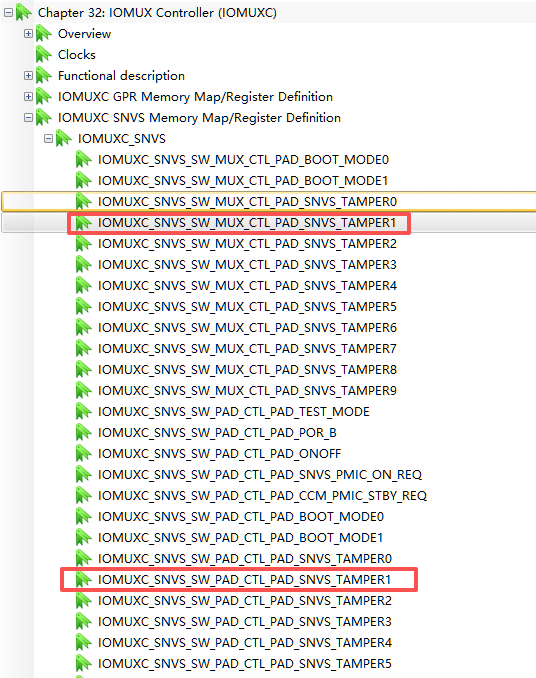The image size is (536, 678).
Task: Expand the Overview bookmark
Action: point(28,34)
